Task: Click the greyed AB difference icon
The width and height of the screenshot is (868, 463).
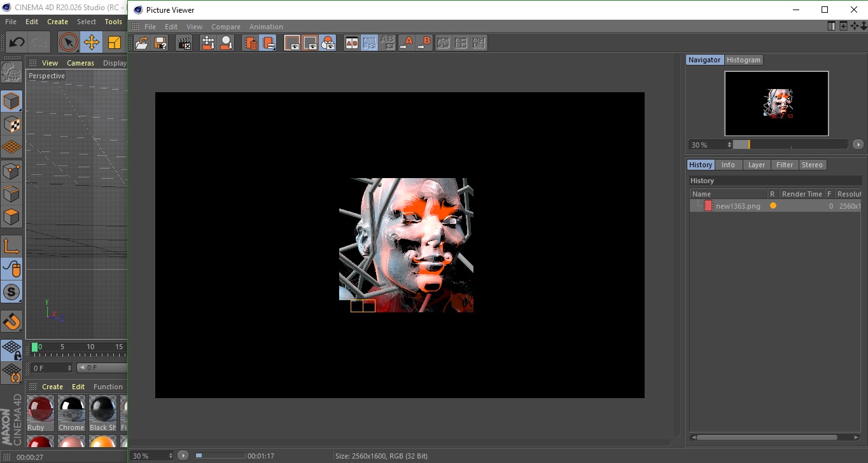Action: 387,43
